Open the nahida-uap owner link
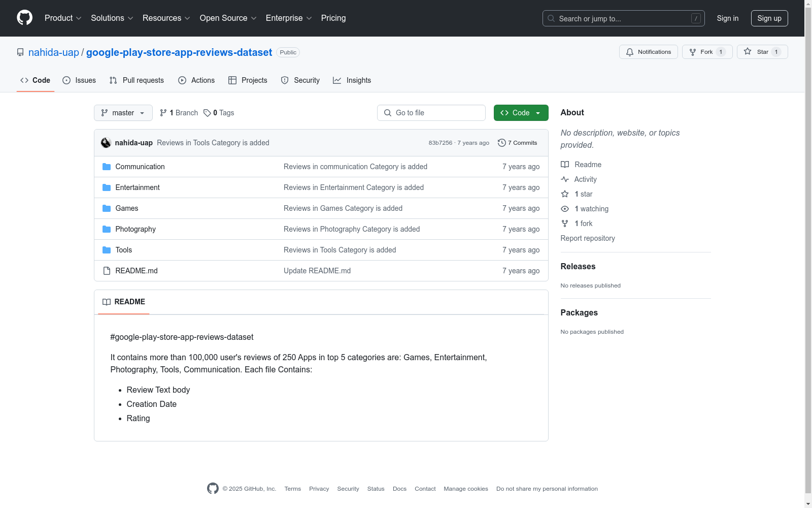This screenshot has height=508, width=812. (x=54, y=52)
